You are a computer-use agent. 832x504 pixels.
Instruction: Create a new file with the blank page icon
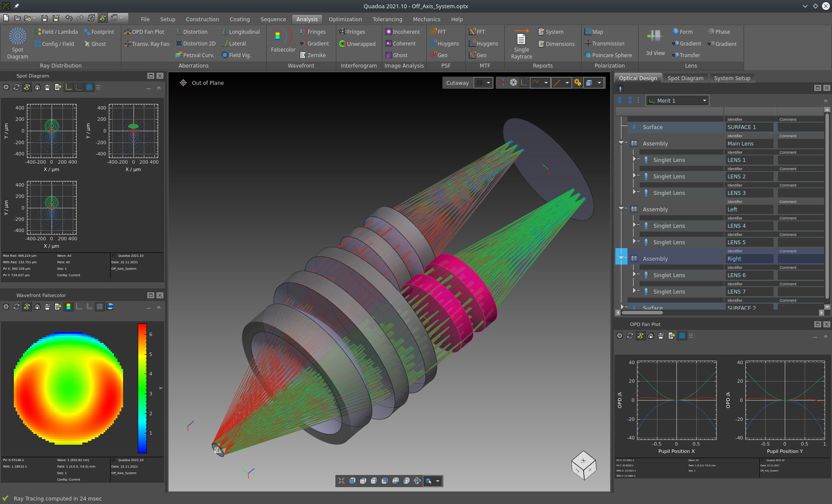pos(6,18)
